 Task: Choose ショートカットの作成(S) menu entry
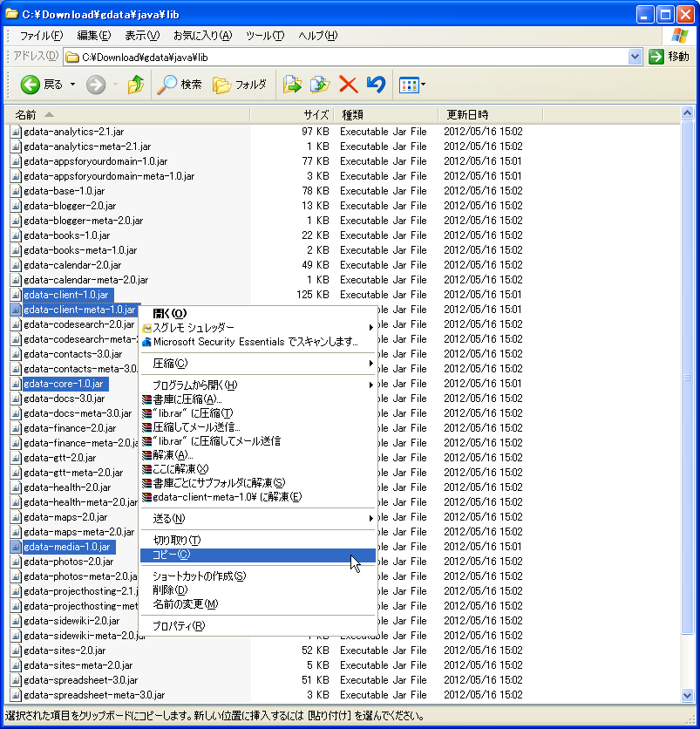257,576
